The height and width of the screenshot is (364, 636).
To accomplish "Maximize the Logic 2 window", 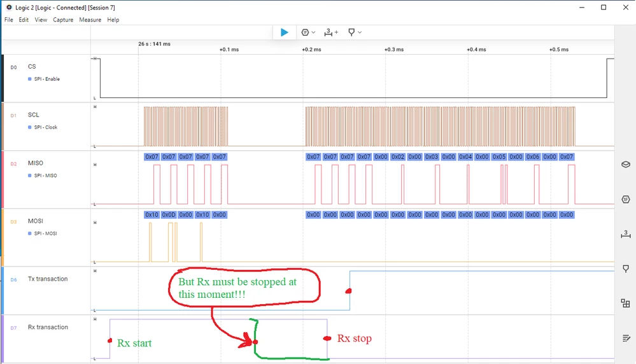I will (604, 7).
